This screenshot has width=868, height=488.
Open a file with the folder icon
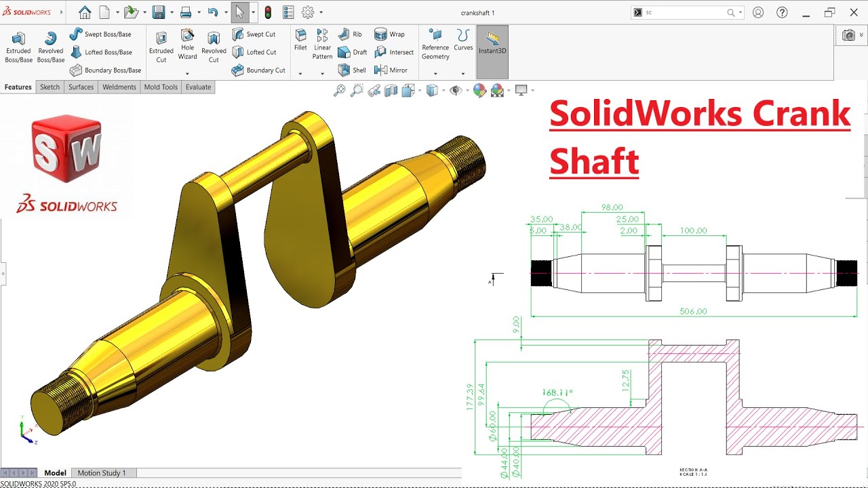[x=131, y=12]
